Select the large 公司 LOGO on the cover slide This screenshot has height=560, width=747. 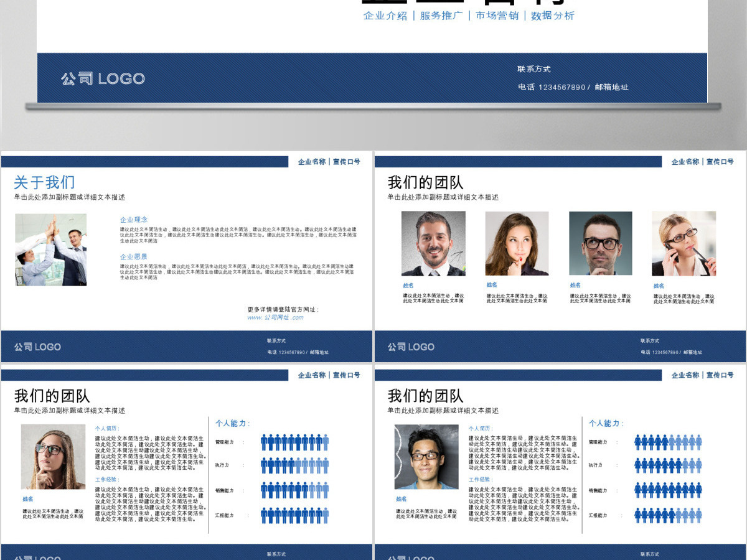coord(103,78)
